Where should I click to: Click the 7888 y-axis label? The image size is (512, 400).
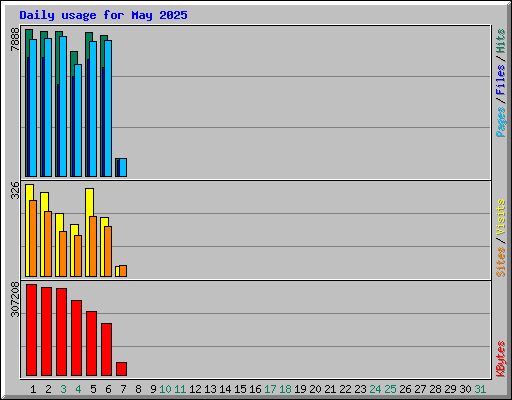click(15, 39)
